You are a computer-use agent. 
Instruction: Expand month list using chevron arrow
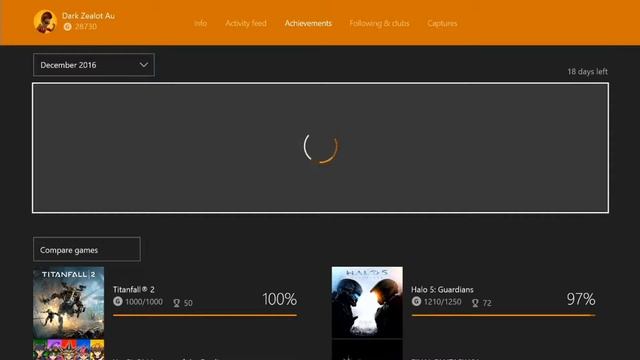point(144,65)
